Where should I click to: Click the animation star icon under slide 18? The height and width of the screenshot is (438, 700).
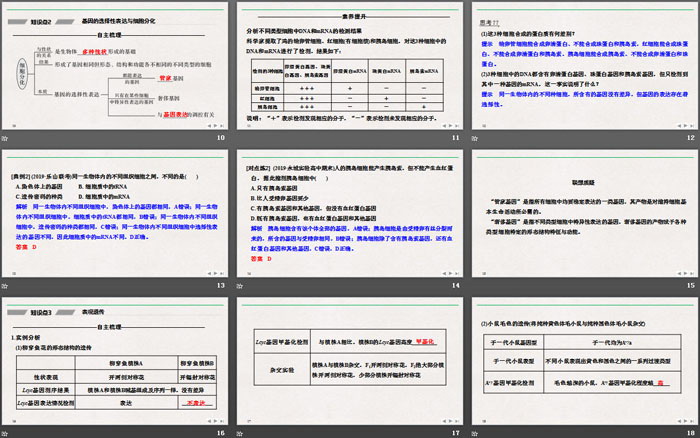click(x=475, y=434)
